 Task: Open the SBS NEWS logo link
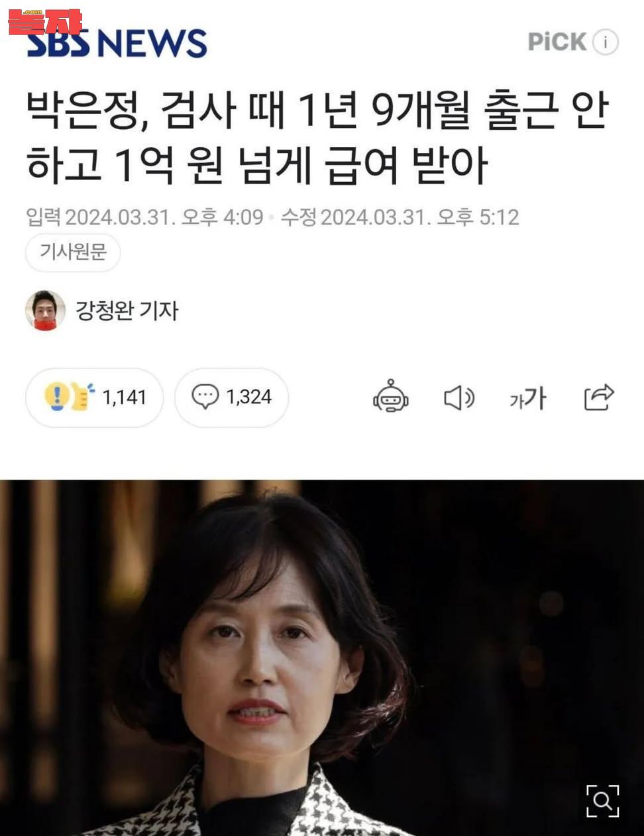(x=117, y=44)
